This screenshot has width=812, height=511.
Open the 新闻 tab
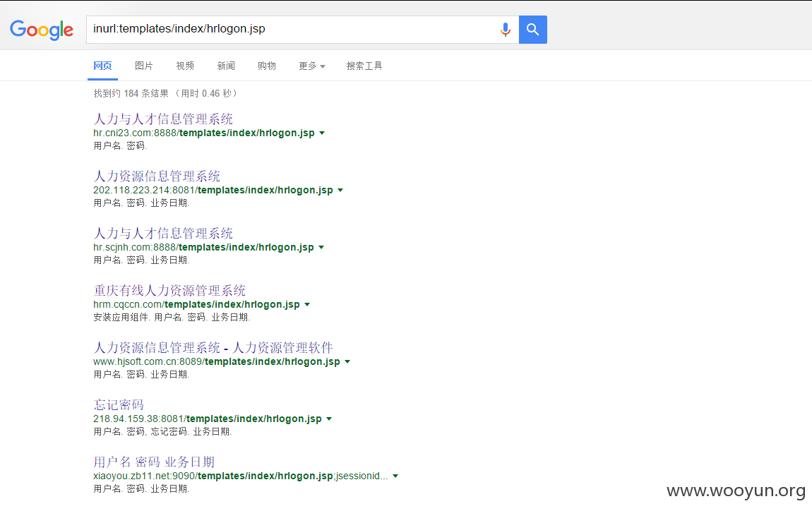tap(226, 66)
